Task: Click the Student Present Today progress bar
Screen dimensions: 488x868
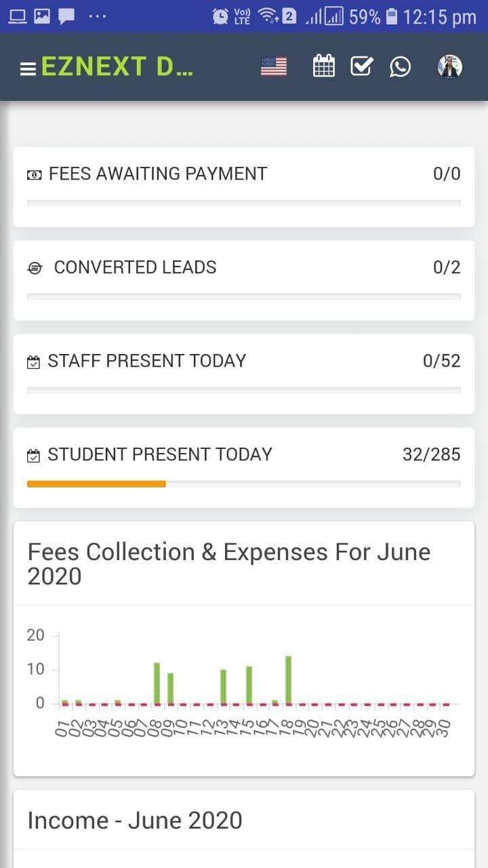Action: coord(244,484)
